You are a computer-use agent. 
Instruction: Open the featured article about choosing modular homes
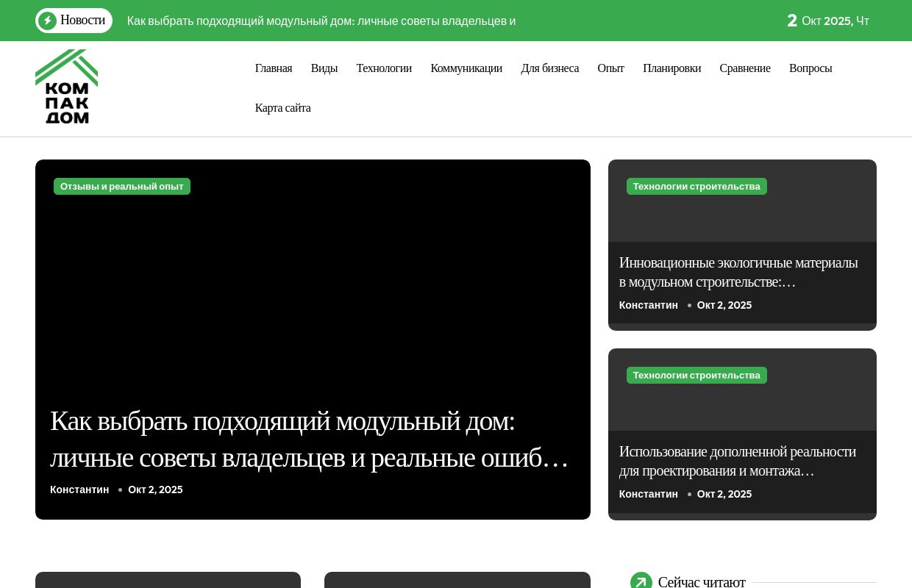tap(309, 439)
